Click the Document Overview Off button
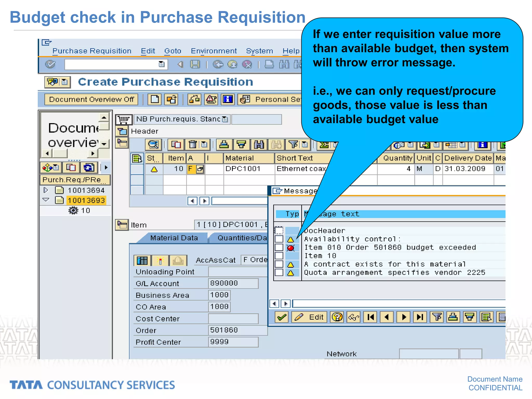Viewport: 532px width, 399px height. (91, 99)
